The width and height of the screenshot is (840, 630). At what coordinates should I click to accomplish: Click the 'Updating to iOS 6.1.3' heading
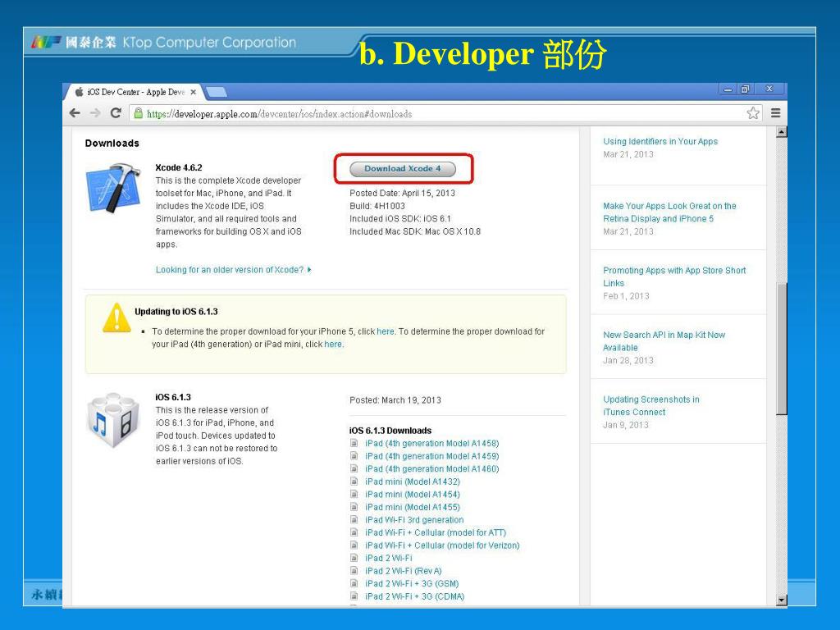176,312
